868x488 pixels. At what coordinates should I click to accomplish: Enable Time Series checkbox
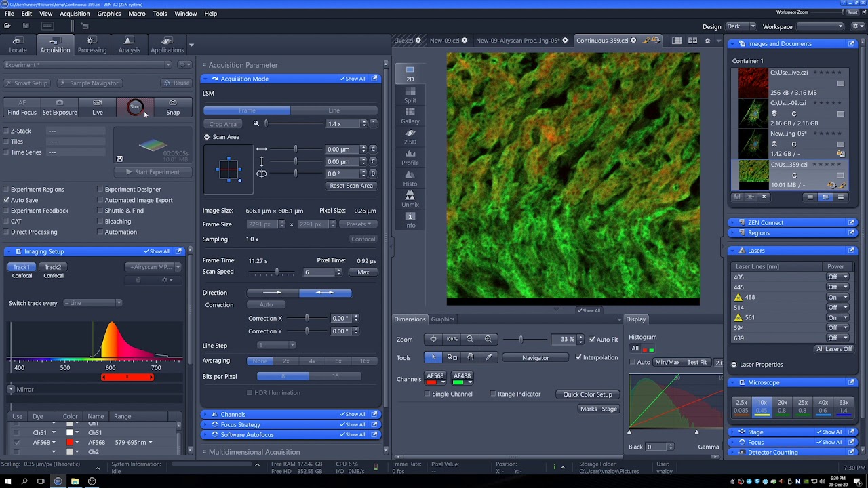(6, 152)
